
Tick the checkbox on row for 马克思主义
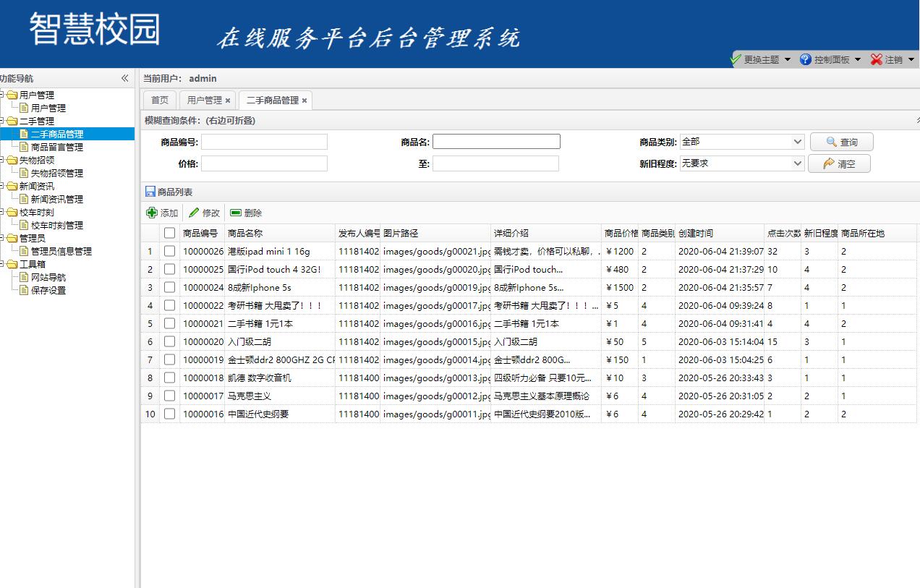171,396
